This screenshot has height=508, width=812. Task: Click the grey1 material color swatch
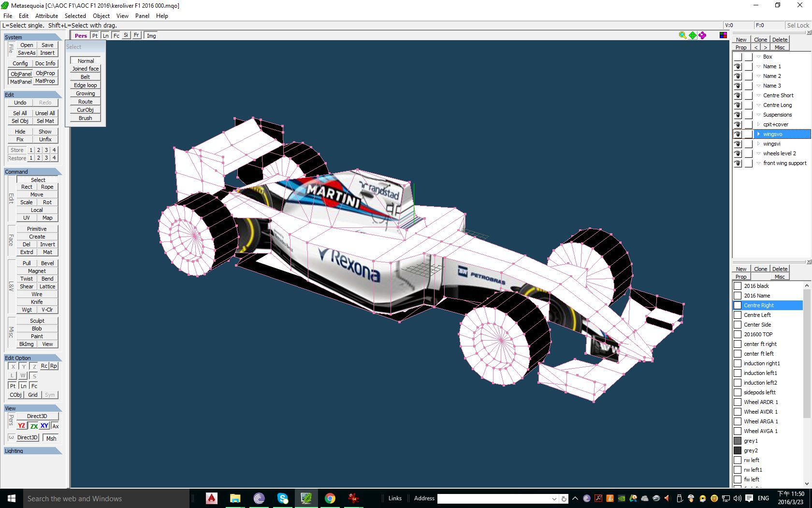(x=738, y=441)
